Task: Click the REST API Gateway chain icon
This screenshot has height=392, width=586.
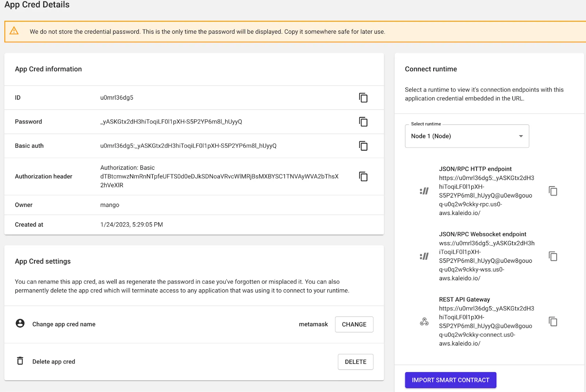Action: click(x=425, y=321)
